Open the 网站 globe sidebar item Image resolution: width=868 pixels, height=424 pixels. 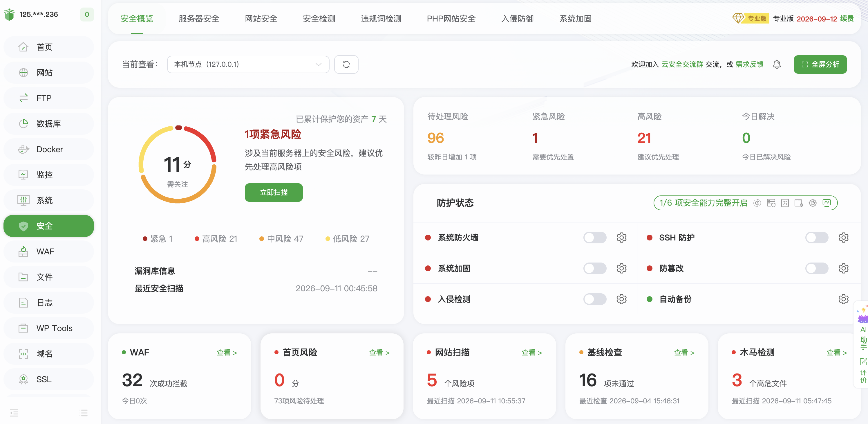[x=48, y=73]
